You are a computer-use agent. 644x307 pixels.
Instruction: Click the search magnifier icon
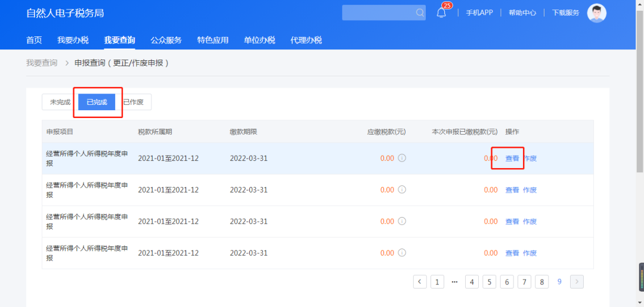(x=420, y=13)
